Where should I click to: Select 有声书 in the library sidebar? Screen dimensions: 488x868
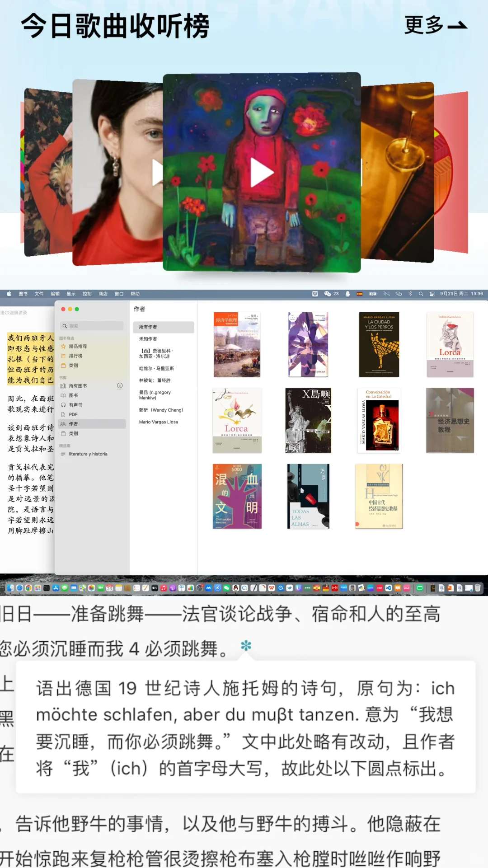pos(75,405)
